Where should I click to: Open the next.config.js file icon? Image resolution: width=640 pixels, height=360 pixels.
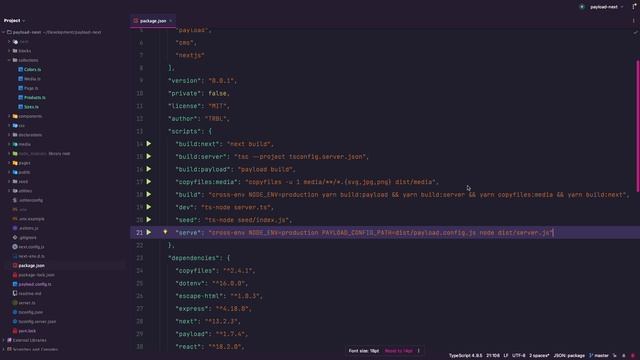(15, 247)
